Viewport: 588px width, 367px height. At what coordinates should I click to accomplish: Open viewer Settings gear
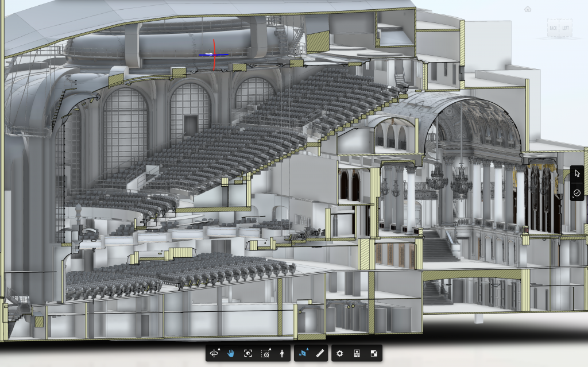pos(340,354)
